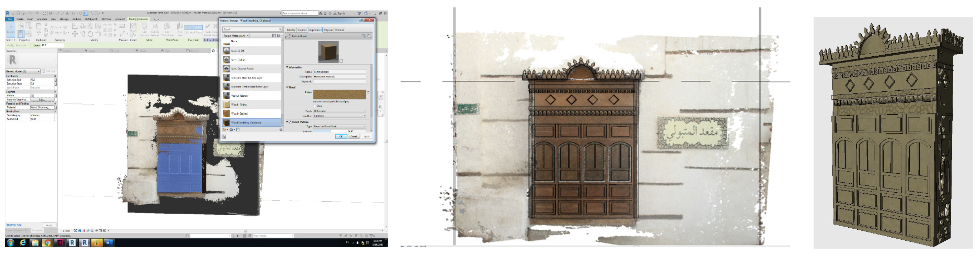Switch to the Graphics tab in Material Browser
The height and width of the screenshot is (256, 980).
pyautogui.click(x=302, y=30)
